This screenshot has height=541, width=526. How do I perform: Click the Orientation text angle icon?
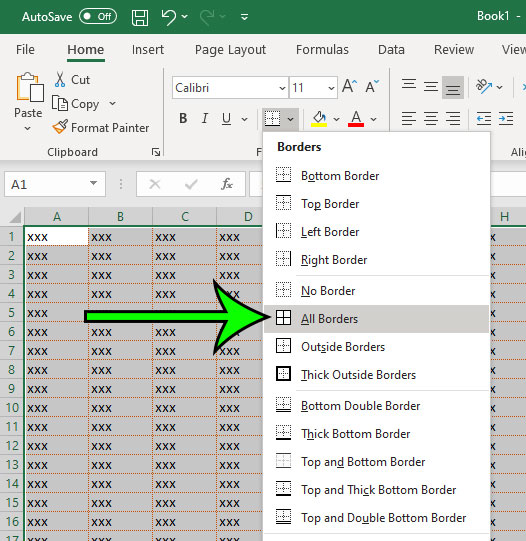click(484, 86)
